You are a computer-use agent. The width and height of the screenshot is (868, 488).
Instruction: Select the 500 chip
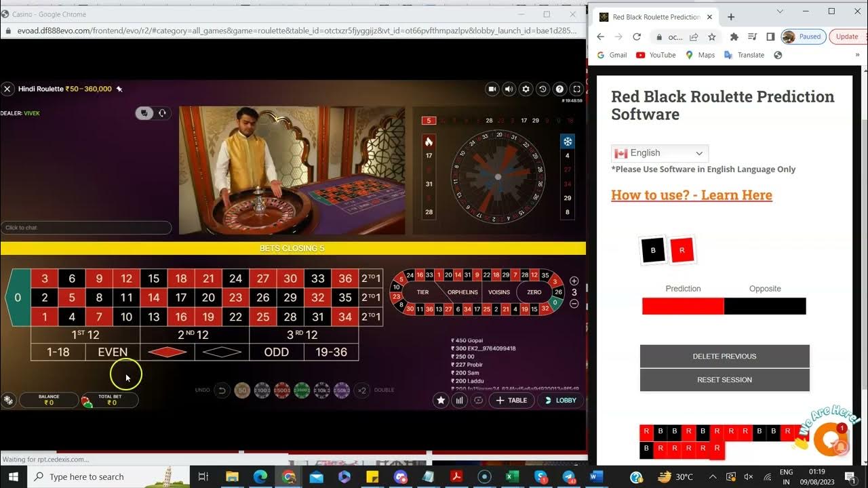pyautogui.click(x=282, y=390)
